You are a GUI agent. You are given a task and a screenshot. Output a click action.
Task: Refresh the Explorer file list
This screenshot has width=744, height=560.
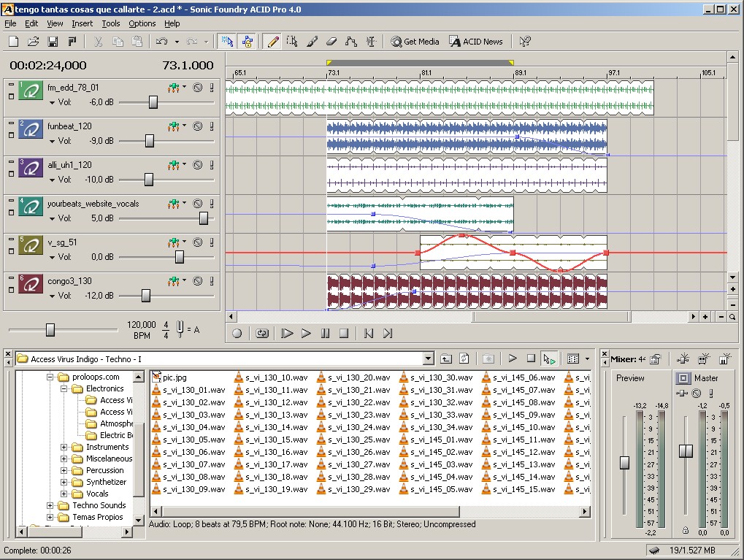tap(464, 358)
